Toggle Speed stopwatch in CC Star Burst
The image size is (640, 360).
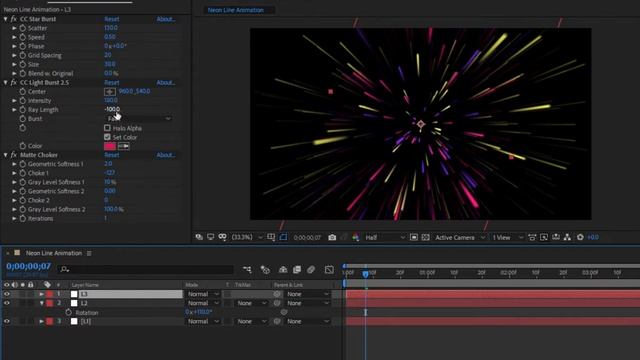[x=23, y=37]
